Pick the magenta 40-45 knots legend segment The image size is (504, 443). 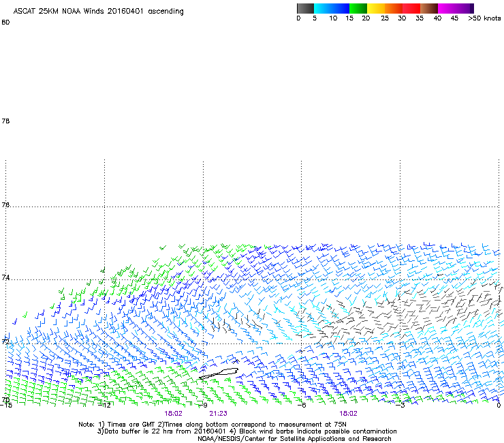pyautogui.click(x=447, y=8)
